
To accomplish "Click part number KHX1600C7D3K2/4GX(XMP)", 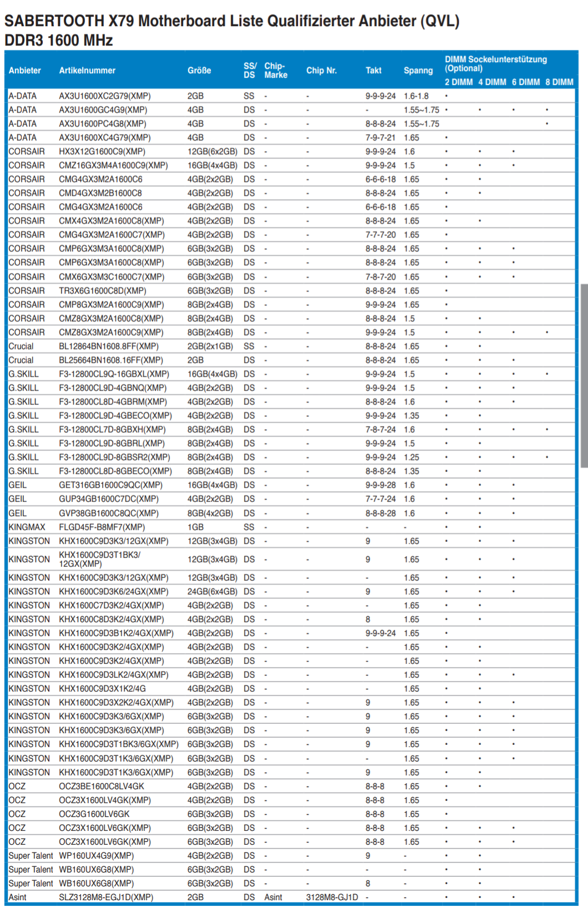I will click(111, 605).
